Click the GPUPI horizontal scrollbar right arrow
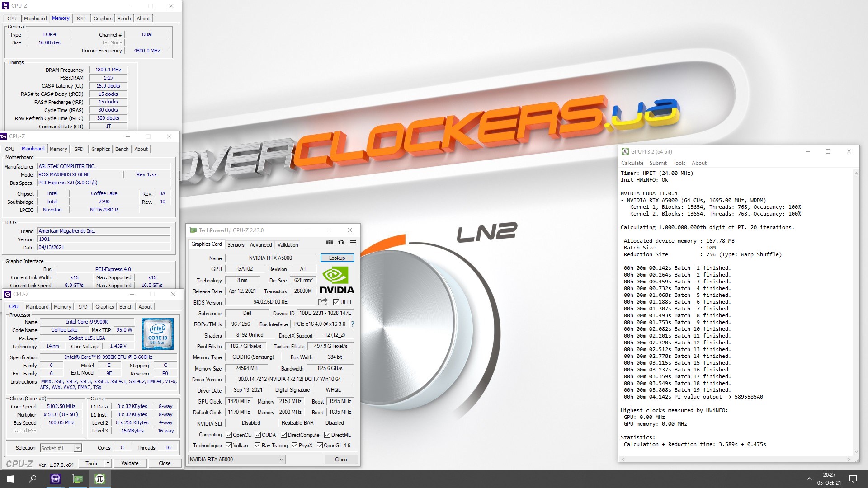 point(849,459)
